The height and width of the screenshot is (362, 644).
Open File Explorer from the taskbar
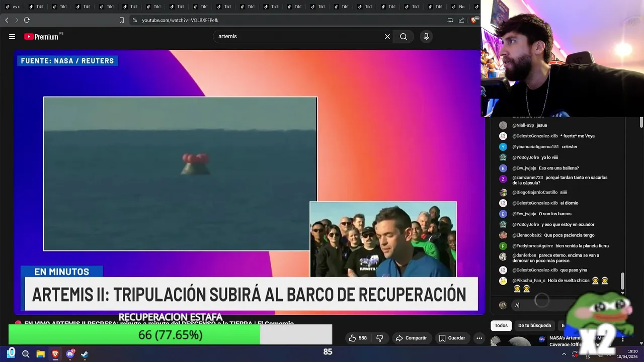coord(40,354)
